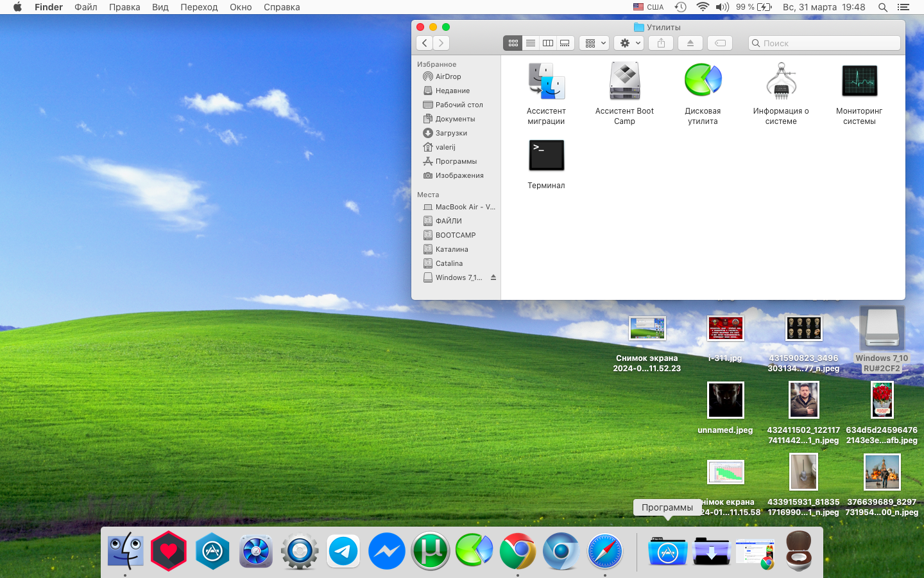Viewport: 924px width, 578px height.
Task: Switch Finder to gallery view
Action: 565,43
